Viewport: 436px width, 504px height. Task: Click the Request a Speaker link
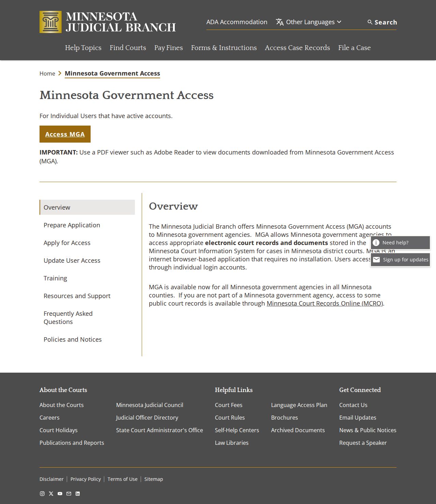(x=363, y=443)
